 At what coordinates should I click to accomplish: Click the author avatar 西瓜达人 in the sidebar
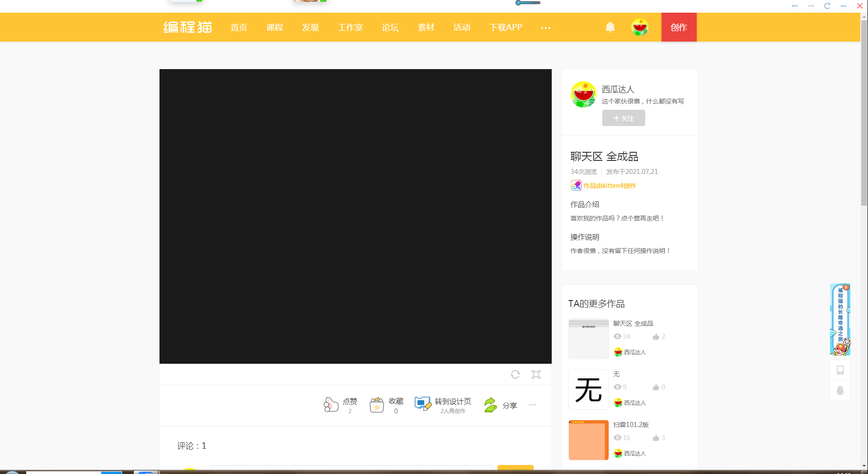point(583,94)
